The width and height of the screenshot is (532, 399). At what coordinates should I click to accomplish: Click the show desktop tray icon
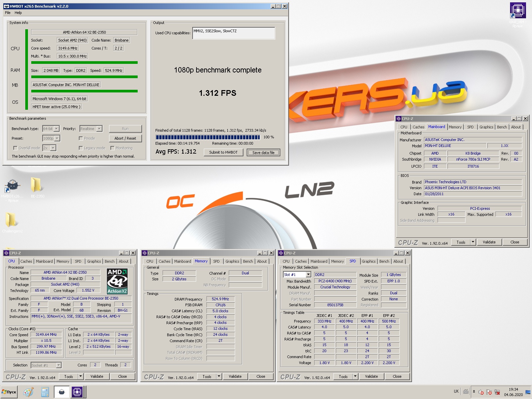(528, 392)
